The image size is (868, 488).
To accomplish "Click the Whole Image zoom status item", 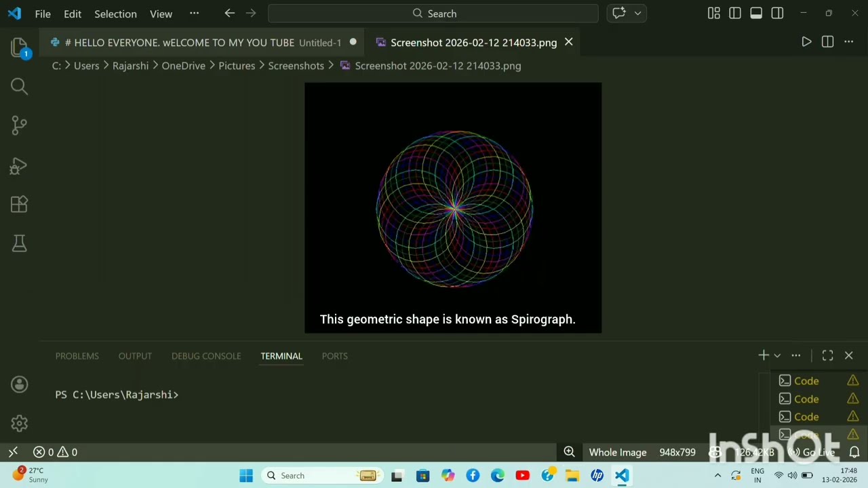I will click(x=618, y=452).
